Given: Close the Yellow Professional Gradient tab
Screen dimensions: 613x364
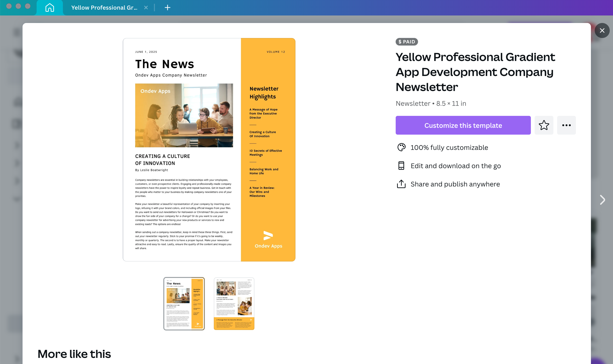Looking at the screenshot, I should [146, 8].
